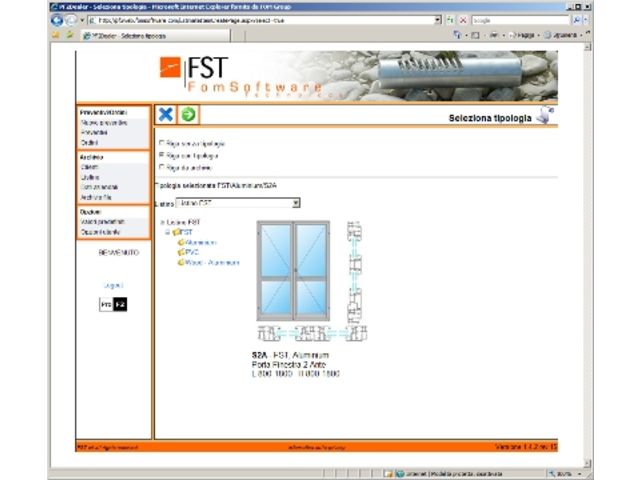This screenshot has height=480, width=640.
Task: Select the third Riga option radio button
Action: point(162,168)
